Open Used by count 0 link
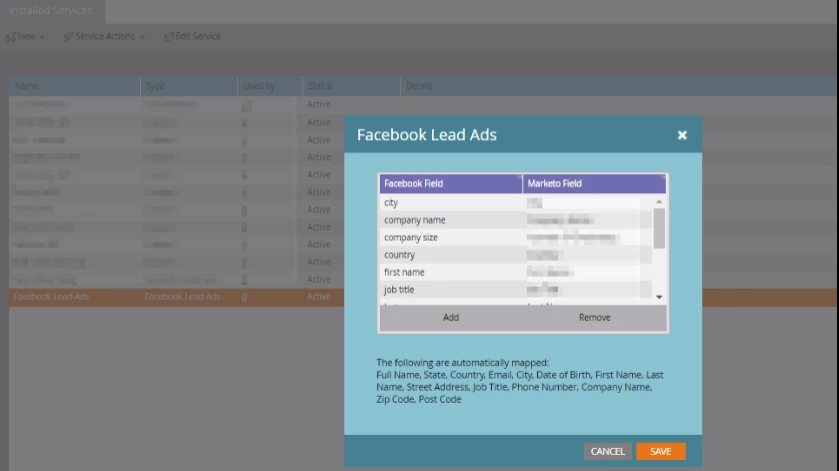 pos(244,297)
